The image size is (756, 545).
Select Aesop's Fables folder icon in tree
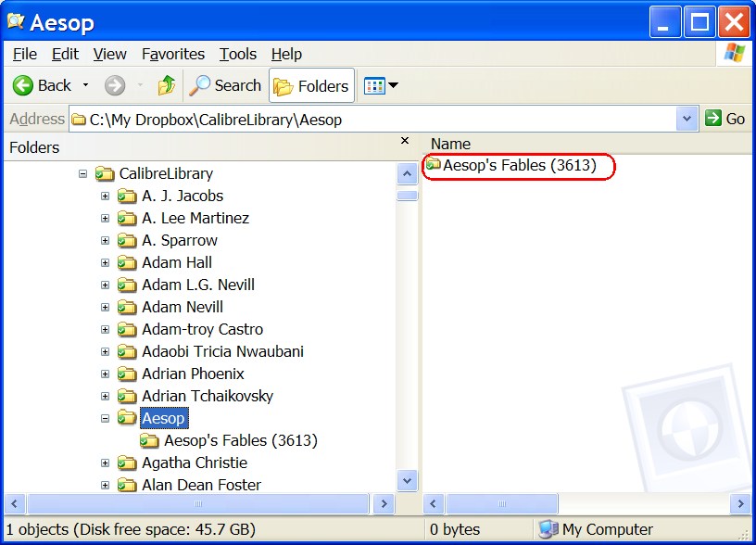point(149,440)
